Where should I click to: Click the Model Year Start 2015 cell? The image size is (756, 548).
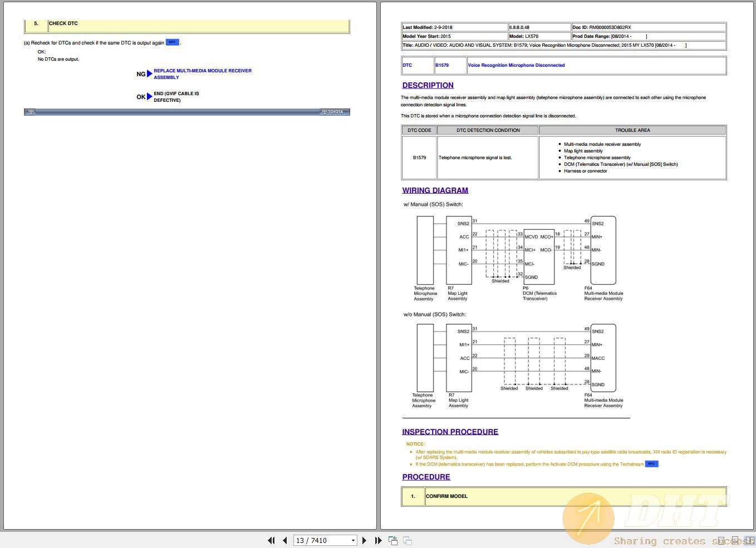tap(454, 36)
